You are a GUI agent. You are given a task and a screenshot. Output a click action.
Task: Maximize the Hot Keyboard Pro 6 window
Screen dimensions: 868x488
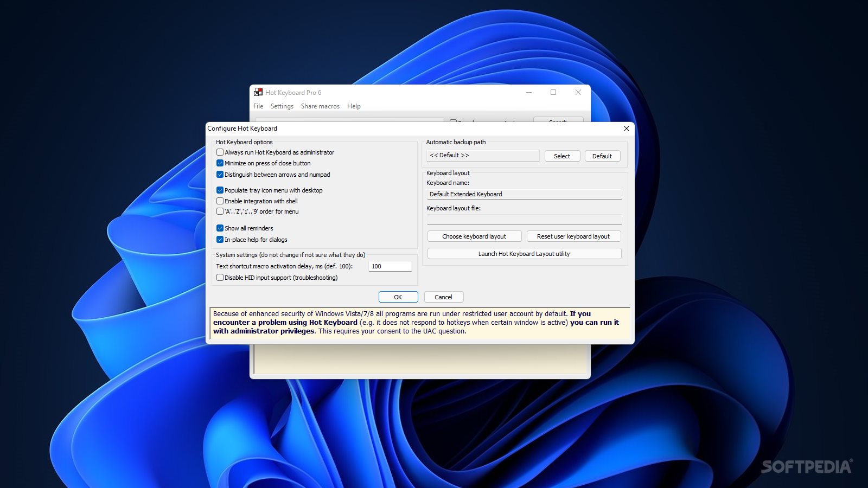pyautogui.click(x=553, y=92)
